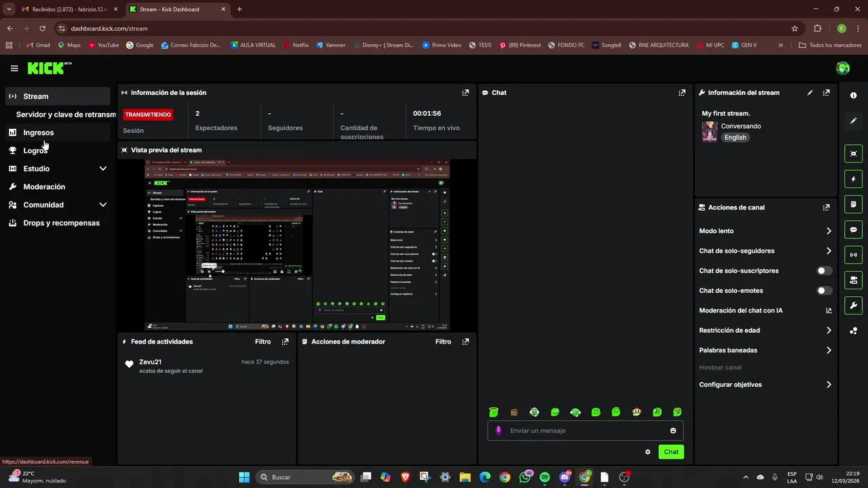Click the English language tag
This screenshot has height=488, width=868.
[x=735, y=138]
